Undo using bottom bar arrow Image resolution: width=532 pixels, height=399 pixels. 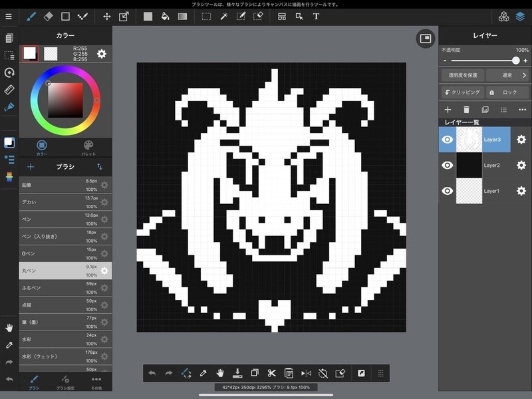click(x=152, y=373)
